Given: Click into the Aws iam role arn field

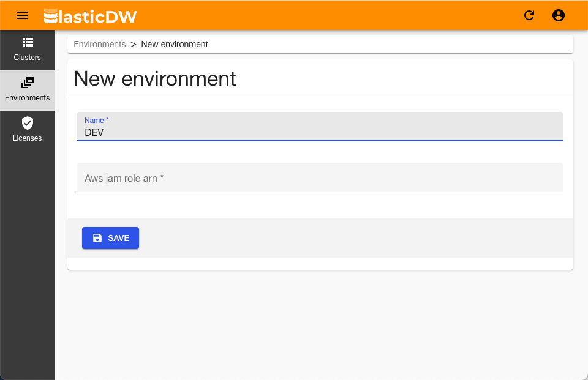Looking at the screenshot, I should [x=320, y=177].
